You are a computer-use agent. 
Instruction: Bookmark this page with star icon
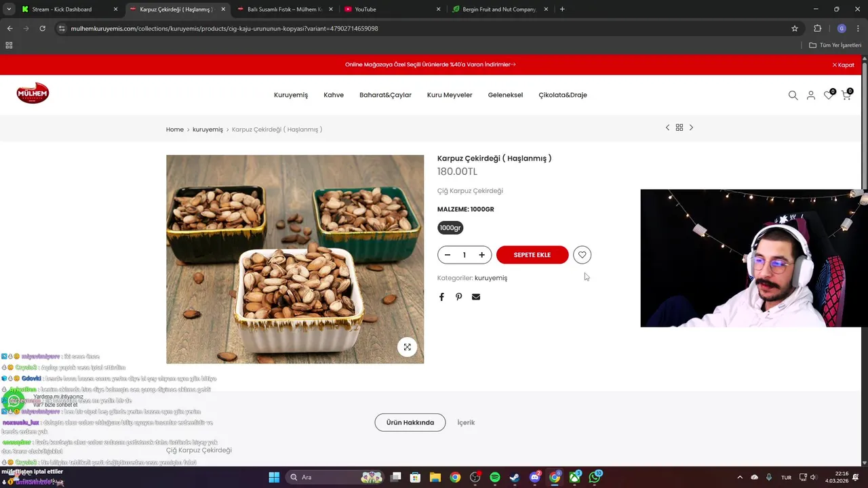click(x=795, y=28)
